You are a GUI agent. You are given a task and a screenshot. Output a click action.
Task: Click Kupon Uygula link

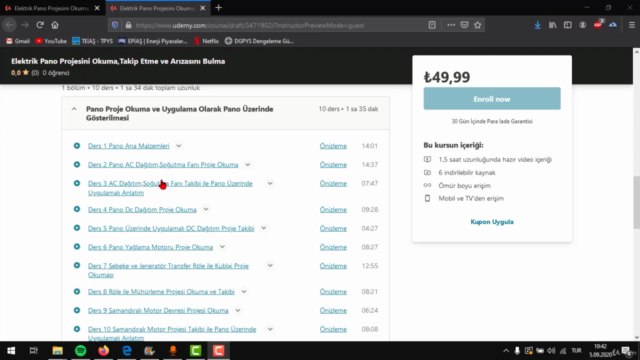[492, 222]
